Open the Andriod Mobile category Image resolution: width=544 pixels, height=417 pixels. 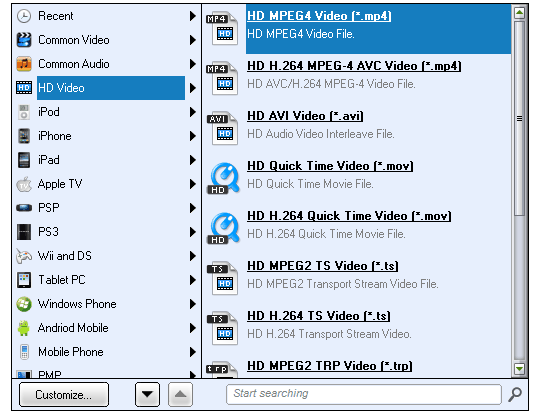click(106, 328)
